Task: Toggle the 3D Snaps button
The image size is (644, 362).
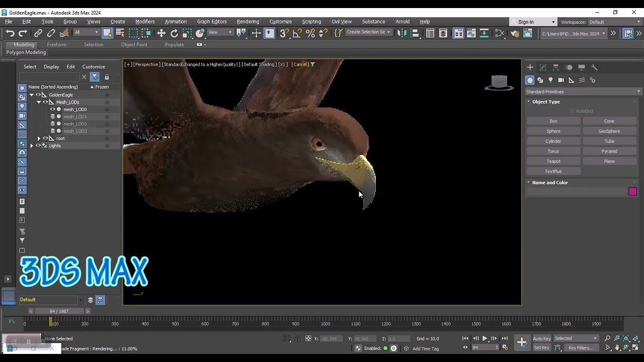Action: (x=284, y=33)
